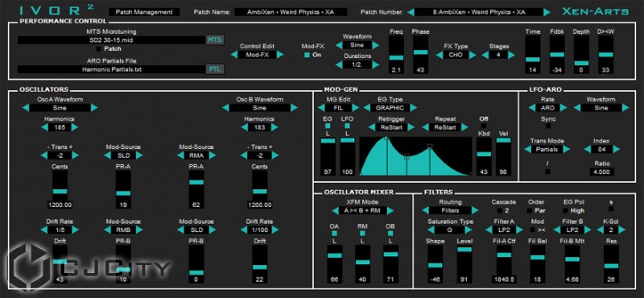Enable the LFO-ARO Sync checkbox
Viewport: 644px width, 298px height.
coord(548,126)
